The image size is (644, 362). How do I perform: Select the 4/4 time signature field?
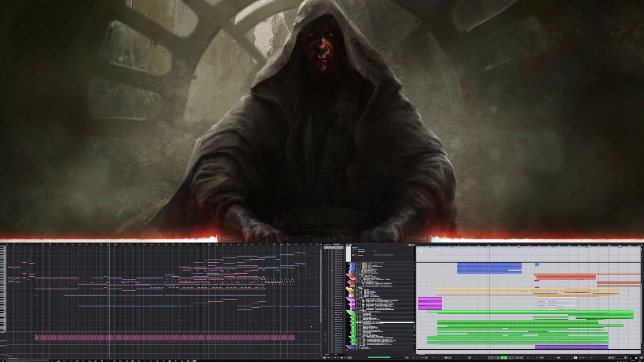pos(591,357)
